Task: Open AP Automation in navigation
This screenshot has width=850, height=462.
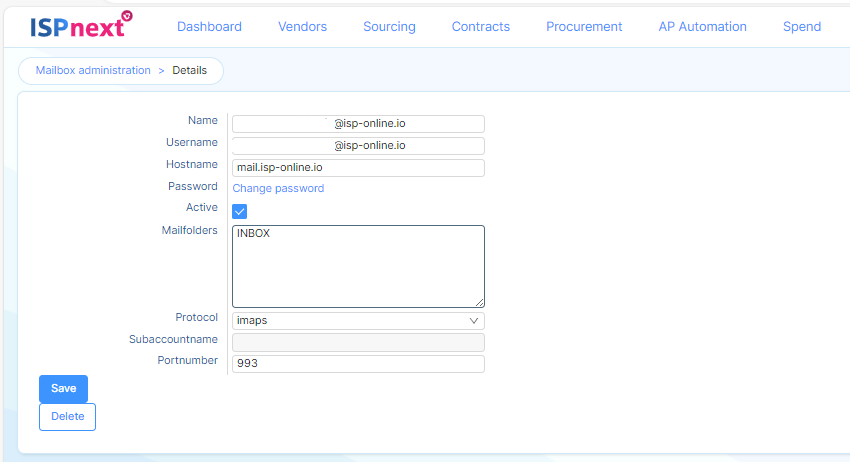Action: click(x=703, y=27)
